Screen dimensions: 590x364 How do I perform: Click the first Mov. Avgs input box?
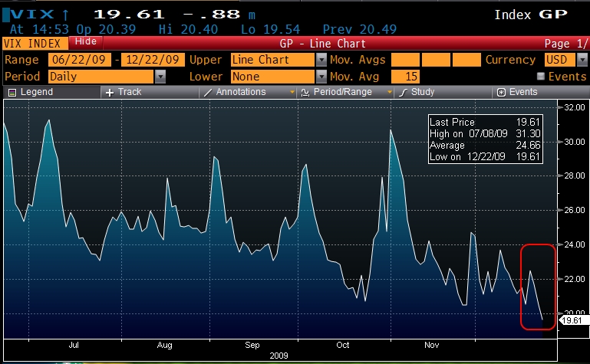click(404, 60)
